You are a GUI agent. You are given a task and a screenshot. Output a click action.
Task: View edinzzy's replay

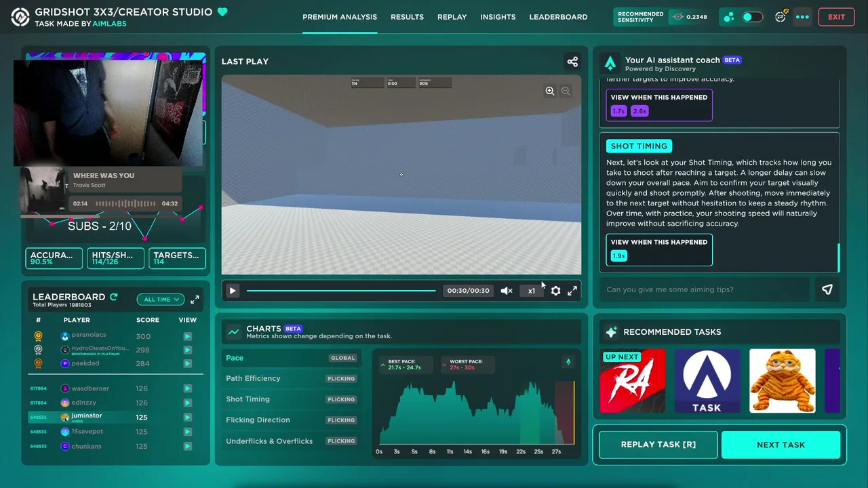click(x=187, y=403)
